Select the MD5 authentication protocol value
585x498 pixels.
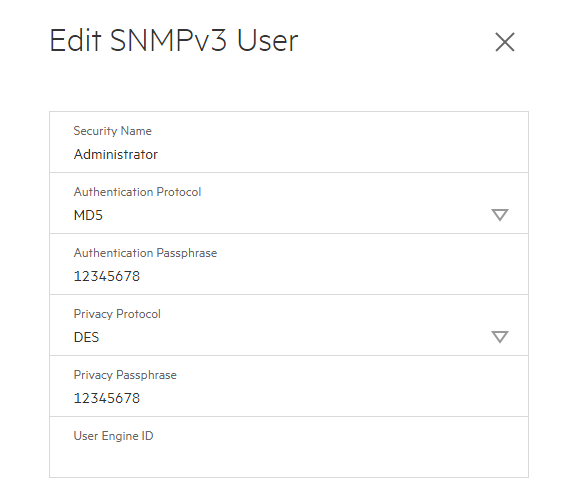88,215
